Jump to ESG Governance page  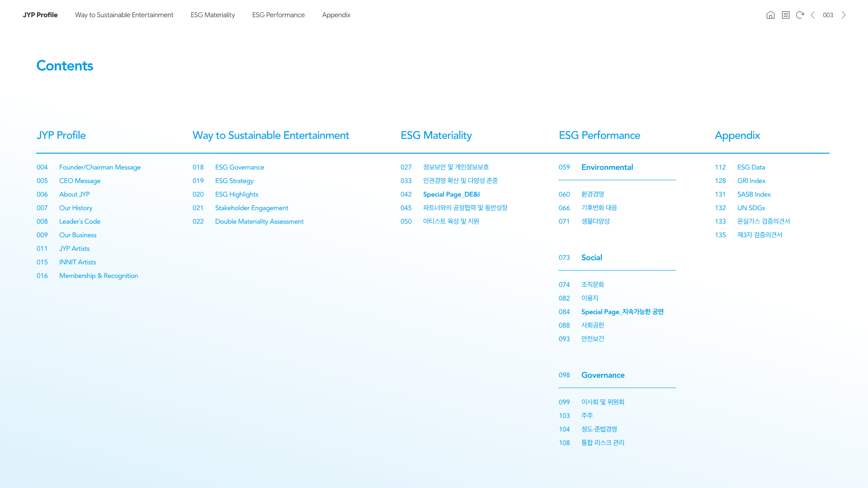(240, 167)
